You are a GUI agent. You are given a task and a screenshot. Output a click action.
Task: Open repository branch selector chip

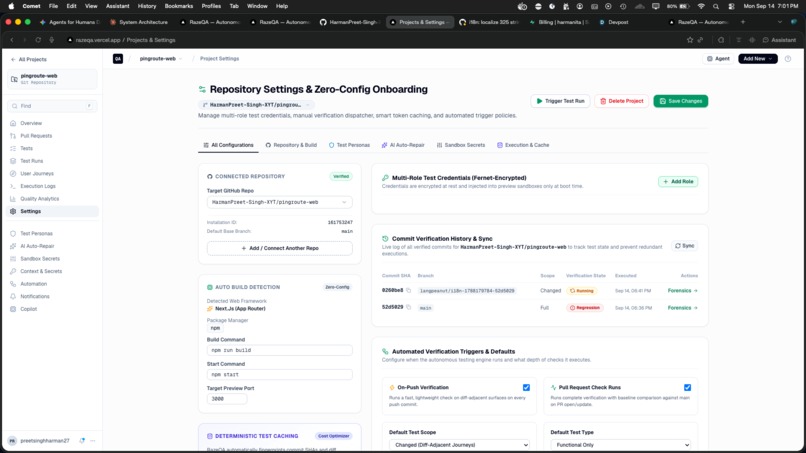click(255, 105)
